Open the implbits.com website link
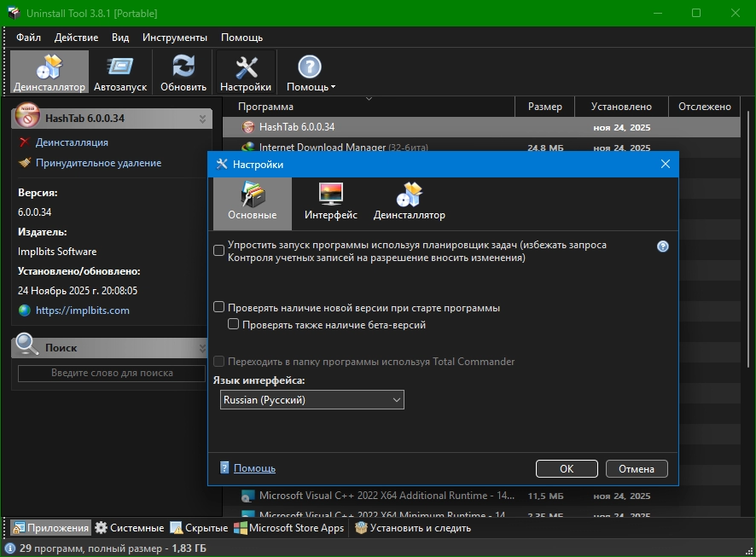This screenshot has height=557, width=756. (82, 310)
